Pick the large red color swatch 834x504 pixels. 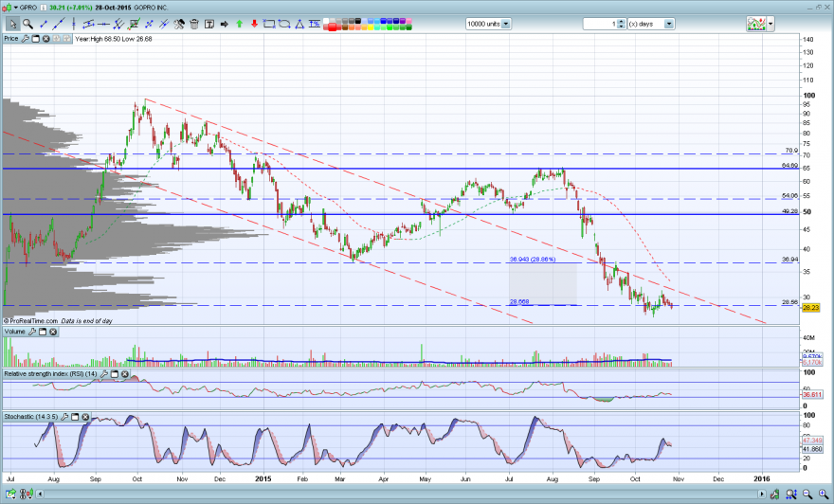pos(333,27)
